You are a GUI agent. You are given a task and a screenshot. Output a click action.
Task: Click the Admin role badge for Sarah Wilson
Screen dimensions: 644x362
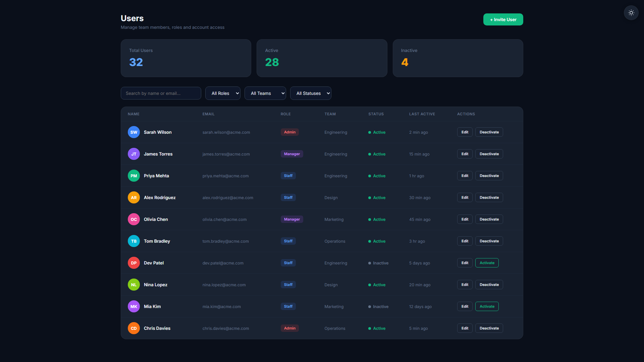290,132
